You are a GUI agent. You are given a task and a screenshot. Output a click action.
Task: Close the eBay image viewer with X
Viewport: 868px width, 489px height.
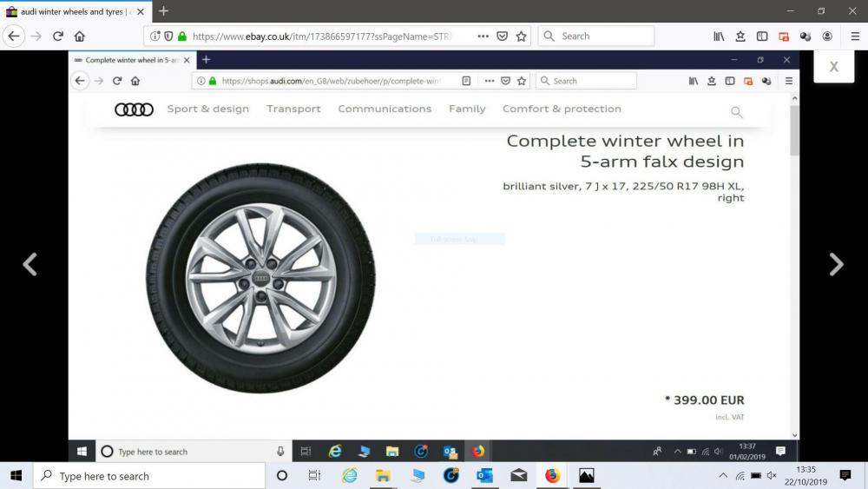[833, 67]
